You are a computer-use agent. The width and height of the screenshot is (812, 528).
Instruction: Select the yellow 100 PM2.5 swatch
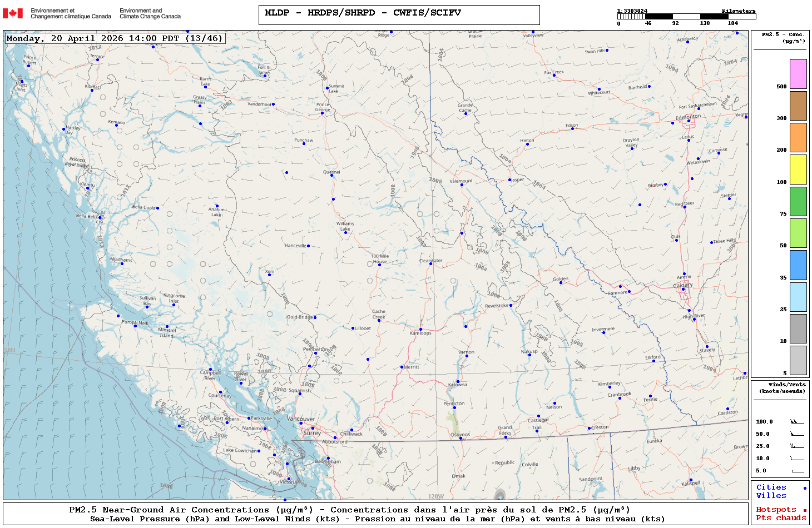tap(798, 170)
